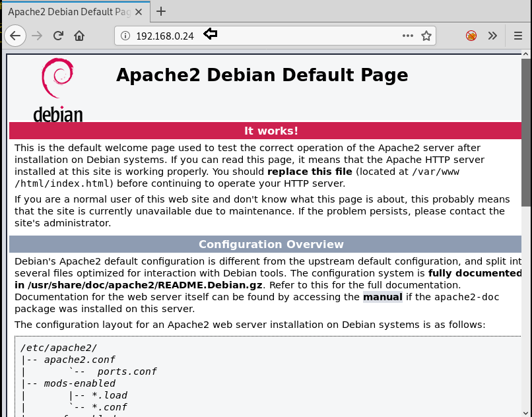Screen dimensions: 532x417
Task: Expand the toolbar overflow chevron
Action: pos(492,36)
